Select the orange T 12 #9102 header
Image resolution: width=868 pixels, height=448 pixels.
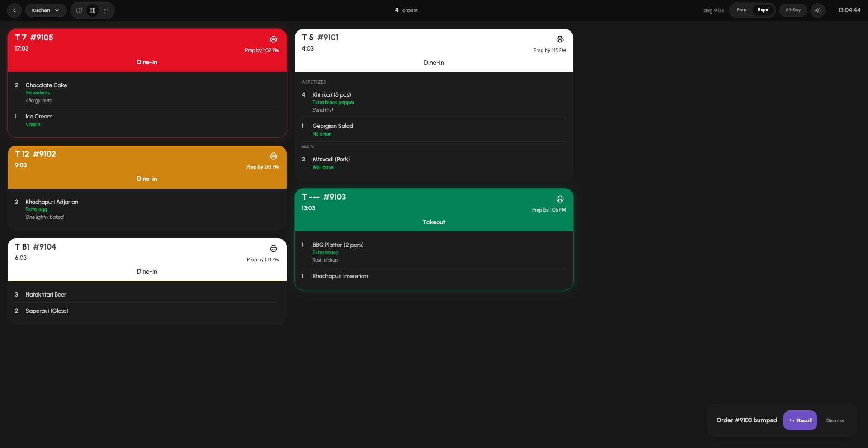(x=147, y=167)
